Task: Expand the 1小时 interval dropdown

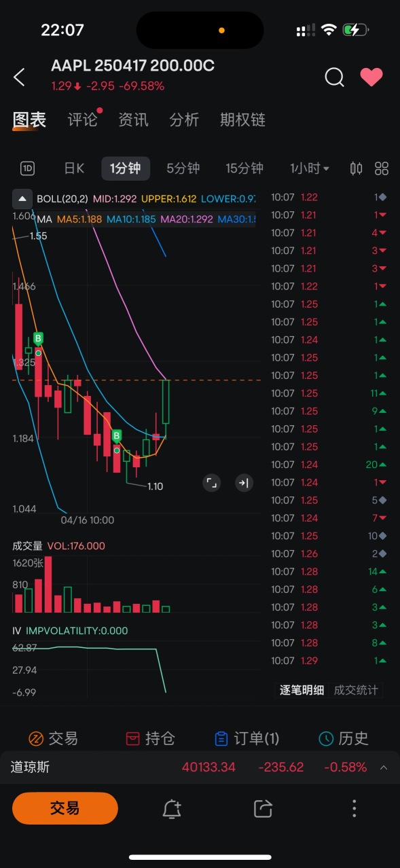Action: tap(310, 168)
